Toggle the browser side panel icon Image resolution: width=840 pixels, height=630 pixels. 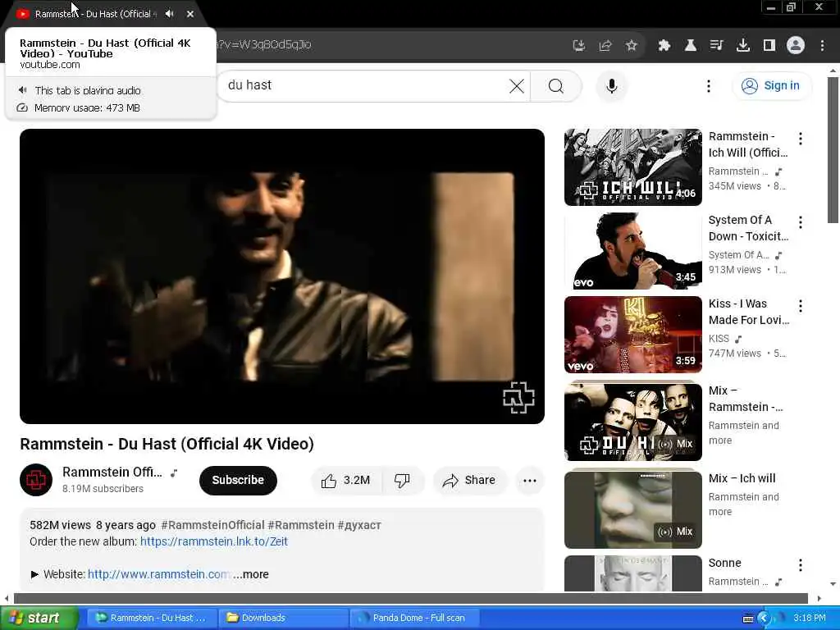coord(769,46)
